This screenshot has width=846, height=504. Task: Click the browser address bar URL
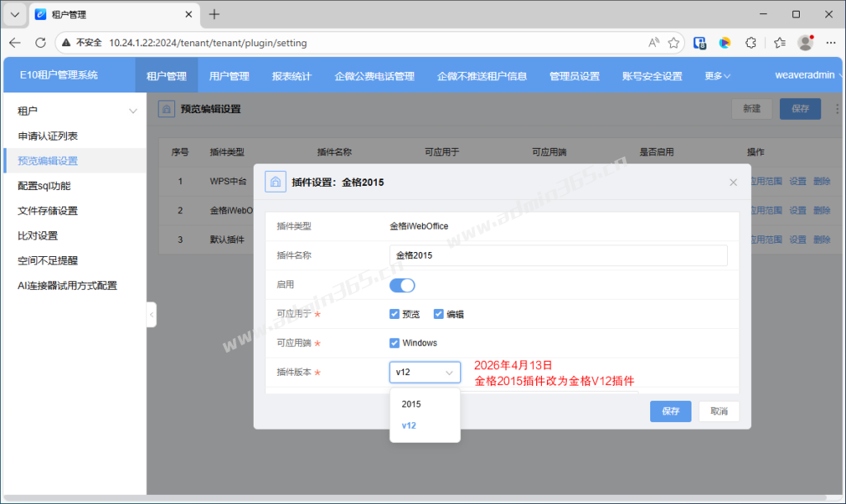[x=207, y=43]
